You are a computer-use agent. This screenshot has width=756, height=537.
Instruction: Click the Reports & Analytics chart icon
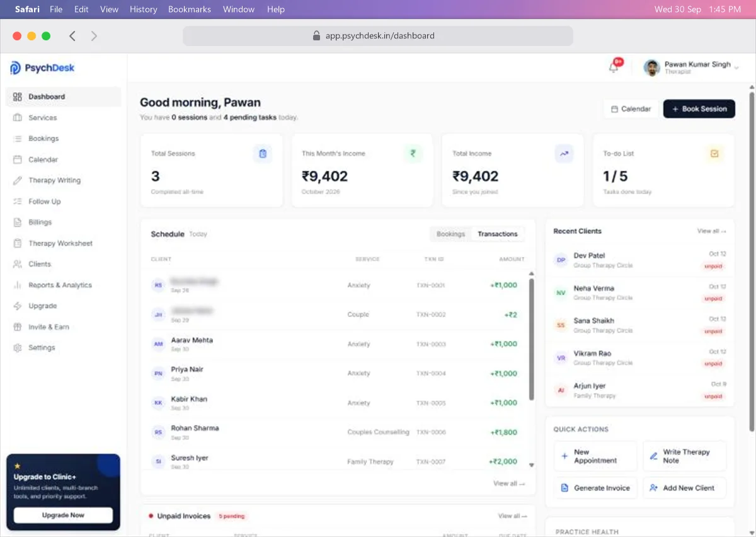17,285
